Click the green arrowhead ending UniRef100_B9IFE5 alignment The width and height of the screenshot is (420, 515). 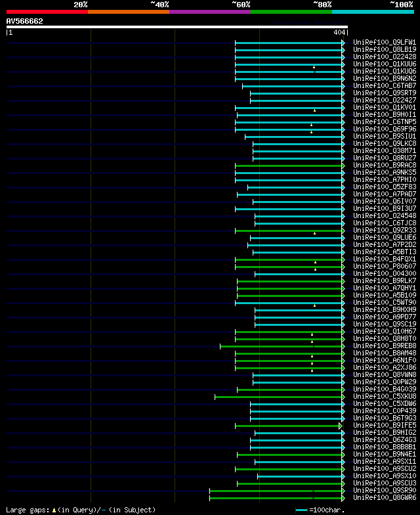[x=341, y=426]
